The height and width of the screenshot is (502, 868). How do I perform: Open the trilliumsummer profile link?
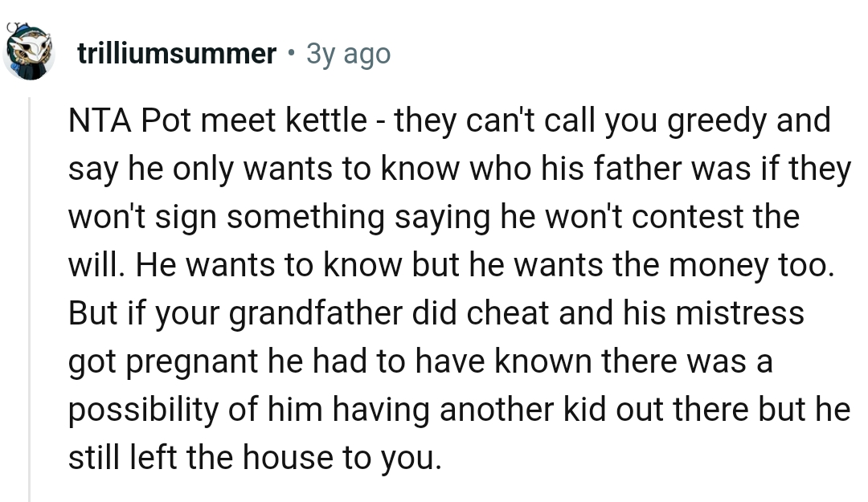click(177, 54)
